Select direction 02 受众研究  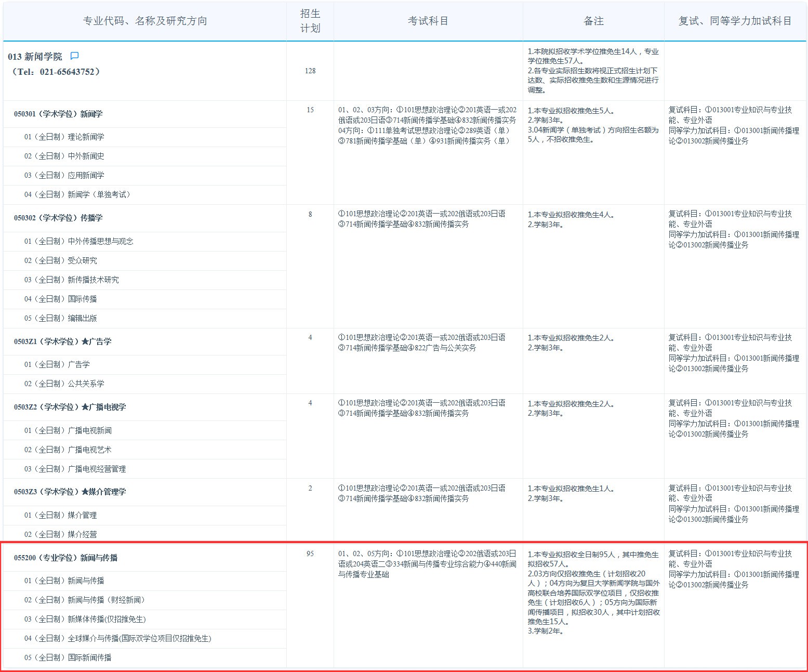tap(60, 261)
